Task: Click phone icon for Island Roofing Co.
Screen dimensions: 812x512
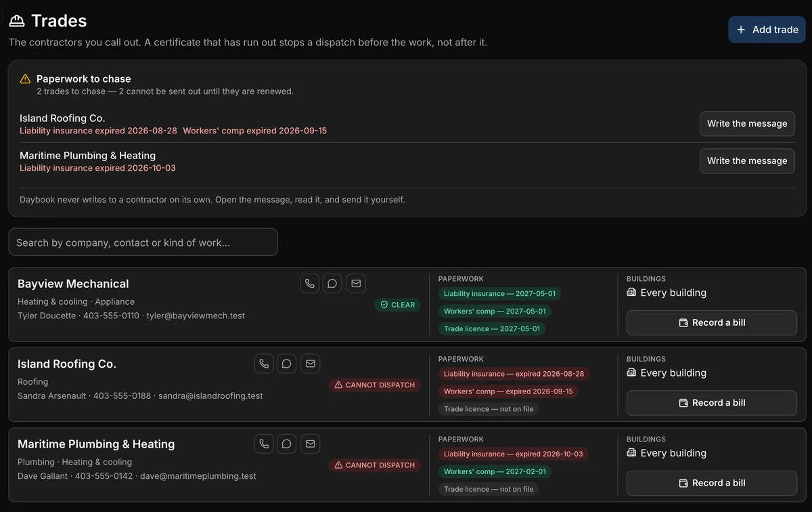Action: (x=264, y=364)
